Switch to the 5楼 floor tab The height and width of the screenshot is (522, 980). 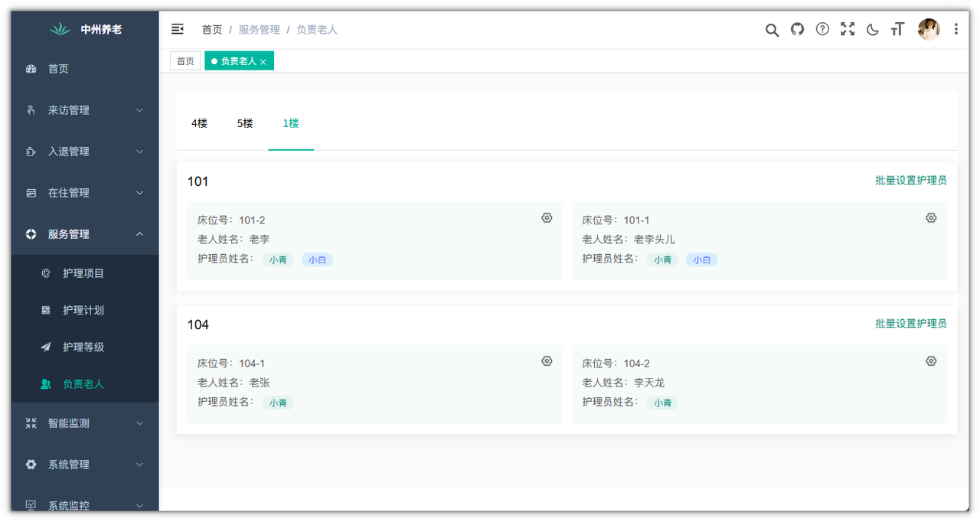[x=245, y=123]
